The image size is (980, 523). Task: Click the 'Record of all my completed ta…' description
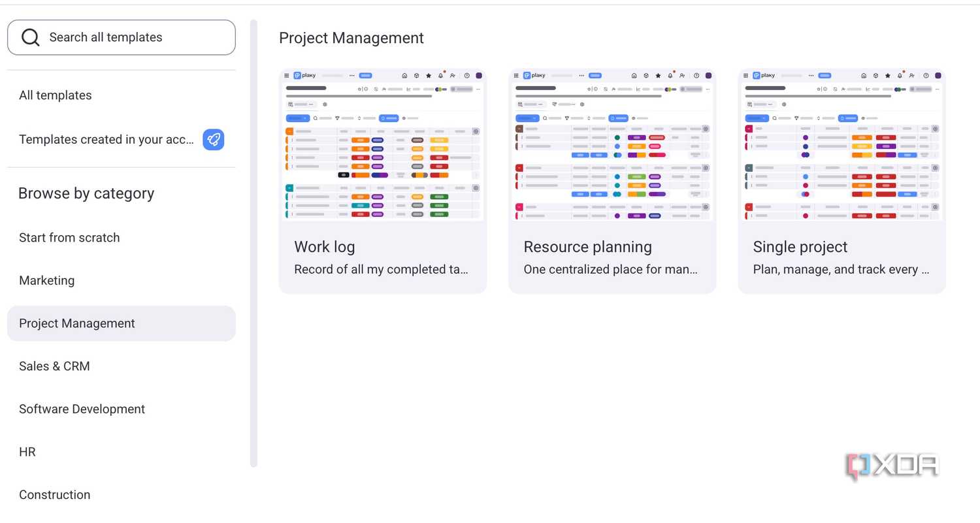click(382, 270)
